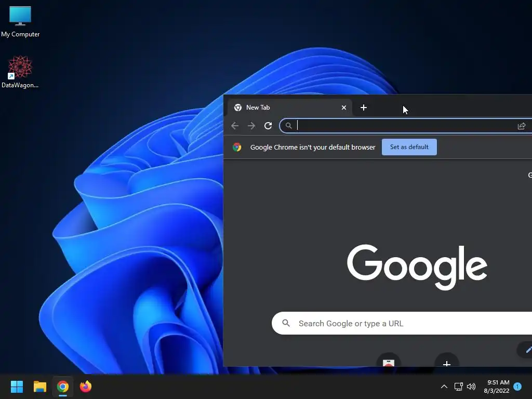Open volume control tray icon
532x399 pixels.
pyautogui.click(x=471, y=387)
